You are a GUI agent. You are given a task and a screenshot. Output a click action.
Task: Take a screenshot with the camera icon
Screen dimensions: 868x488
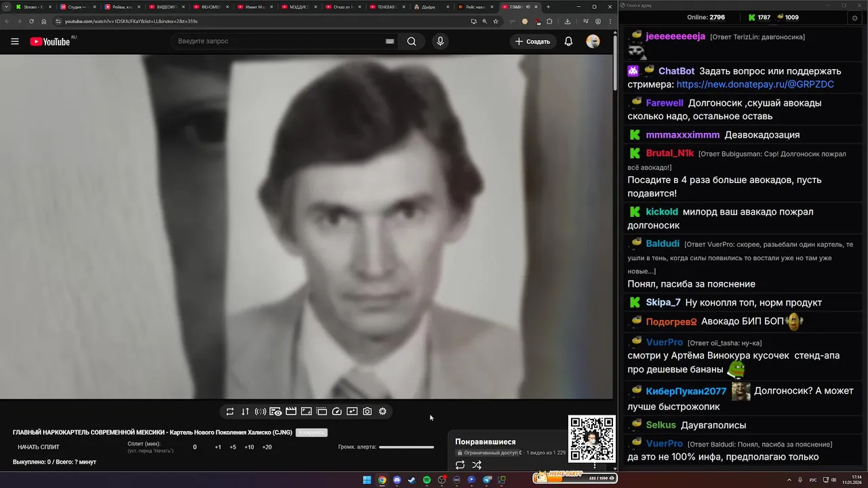pos(368,411)
